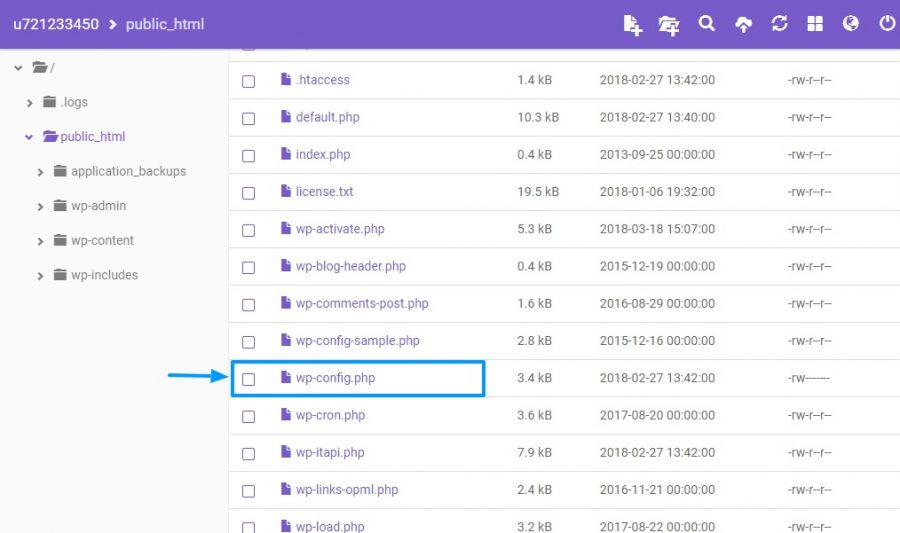Open the wp-blog-header.php file name

[x=351, y=266]
